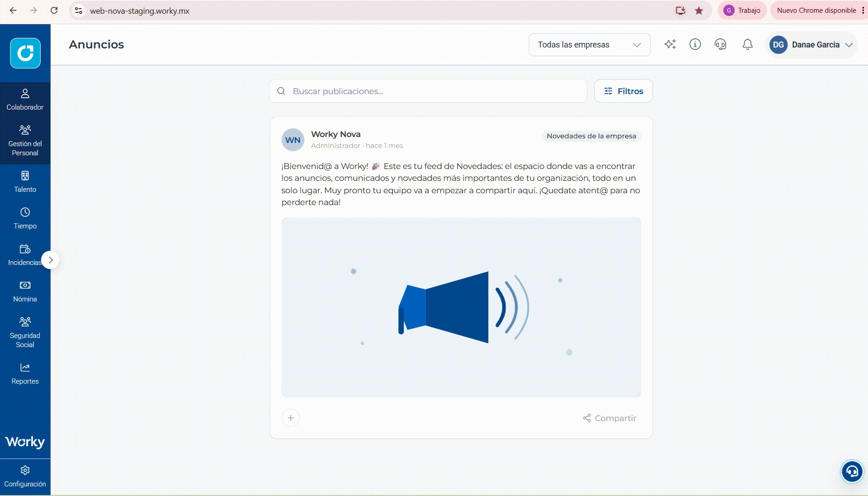Open the Reportes section
Image resolution: width=868 pixels, height=496 pixels.
click(x=25, y=374)
